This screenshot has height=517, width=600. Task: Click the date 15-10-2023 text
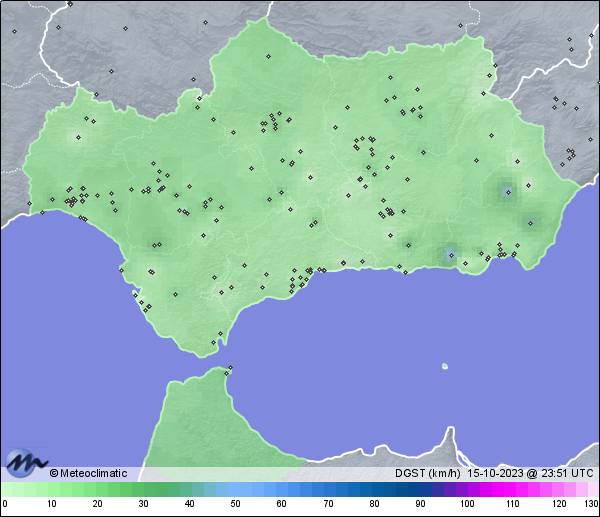[x=495, y=473]
